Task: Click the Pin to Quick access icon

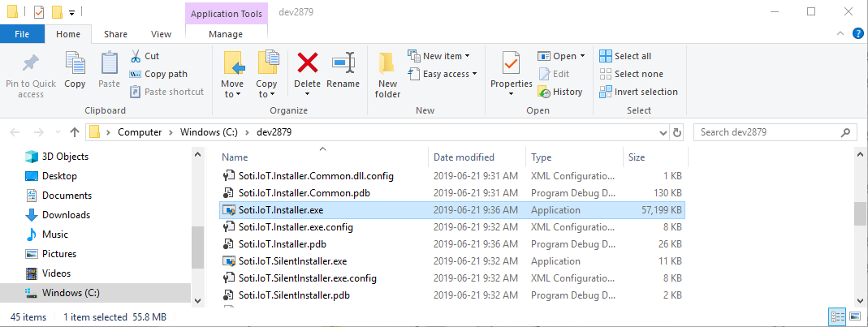Action: tap(30, 63)
